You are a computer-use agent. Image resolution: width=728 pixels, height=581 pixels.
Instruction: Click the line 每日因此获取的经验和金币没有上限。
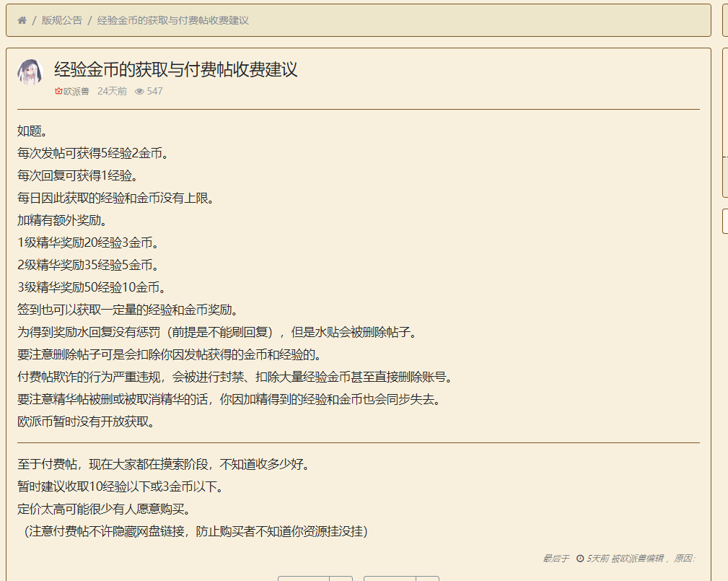click(115, 198)
